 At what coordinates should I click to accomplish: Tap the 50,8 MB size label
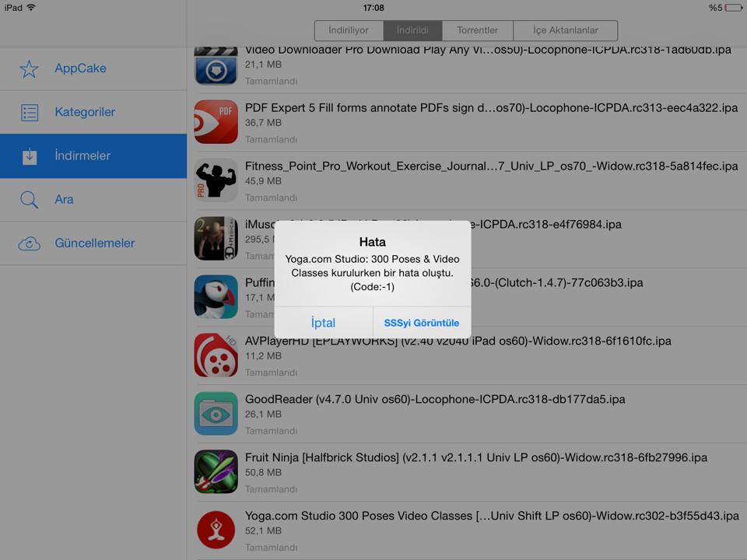pos(264,472)
